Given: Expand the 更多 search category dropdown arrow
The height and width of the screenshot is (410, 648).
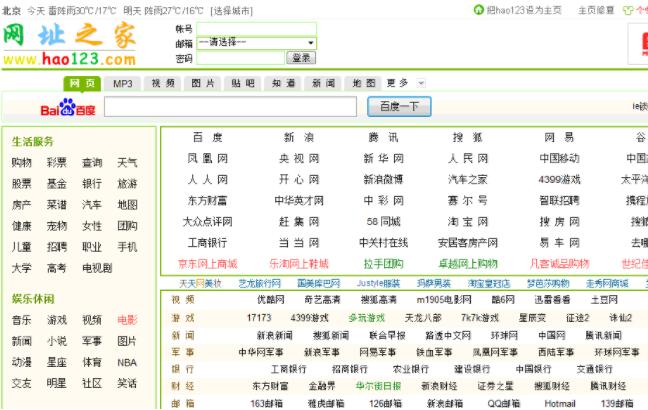Looking at the screenshot, I should click(x=421, y=83).
